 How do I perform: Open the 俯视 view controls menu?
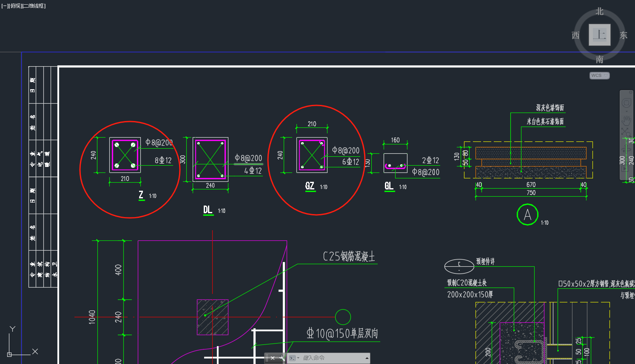(15, 6)
